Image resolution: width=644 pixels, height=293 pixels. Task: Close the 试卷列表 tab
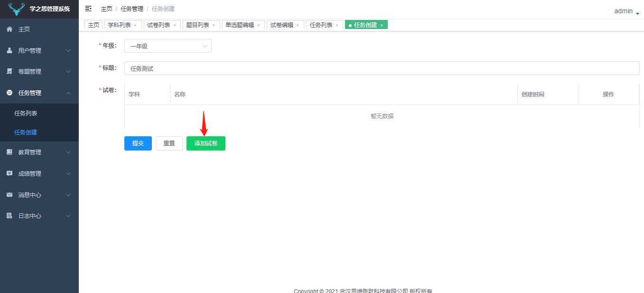pyautogui.click(x=174, y=24)
